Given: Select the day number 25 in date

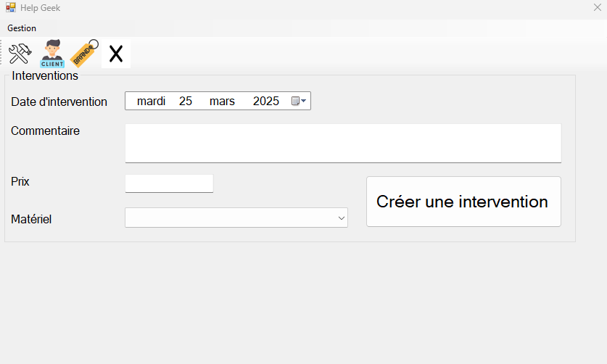Looking at the screenshot, I should click(186, 102).
